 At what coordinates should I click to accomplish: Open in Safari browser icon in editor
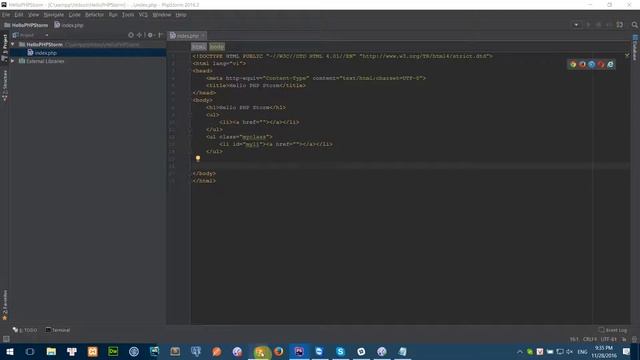click(592, 64)
